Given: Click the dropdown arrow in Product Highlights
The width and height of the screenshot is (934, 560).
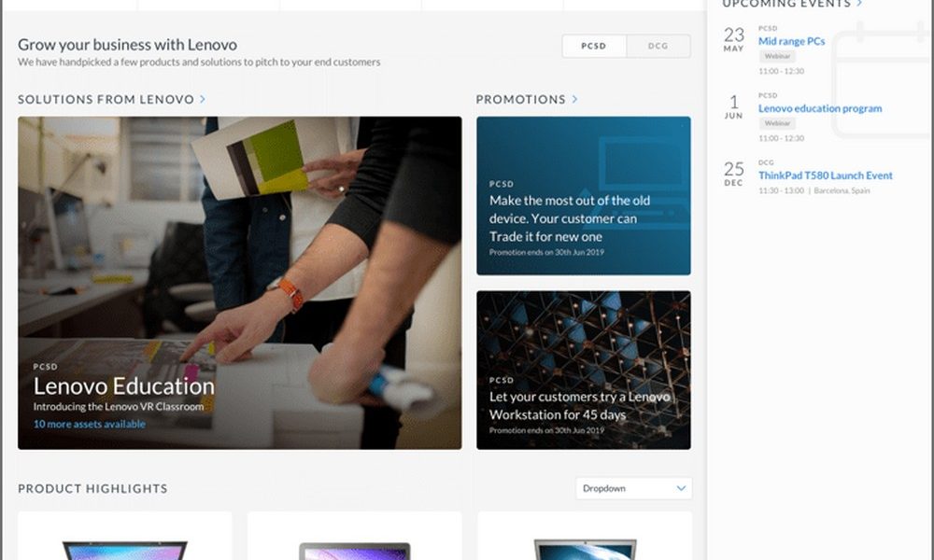Looking at the screenshot, I should point(681,488).
